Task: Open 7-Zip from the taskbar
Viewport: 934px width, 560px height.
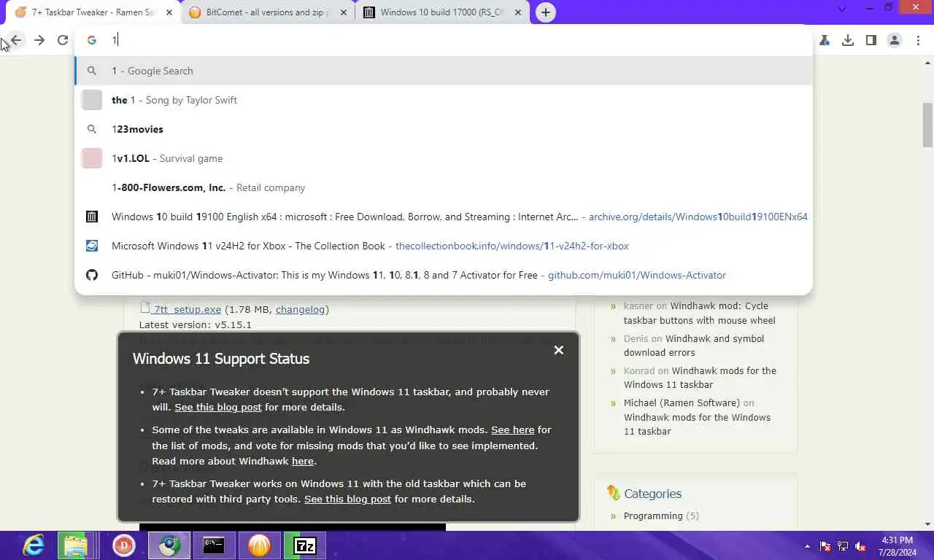Action: pos(304,545)
